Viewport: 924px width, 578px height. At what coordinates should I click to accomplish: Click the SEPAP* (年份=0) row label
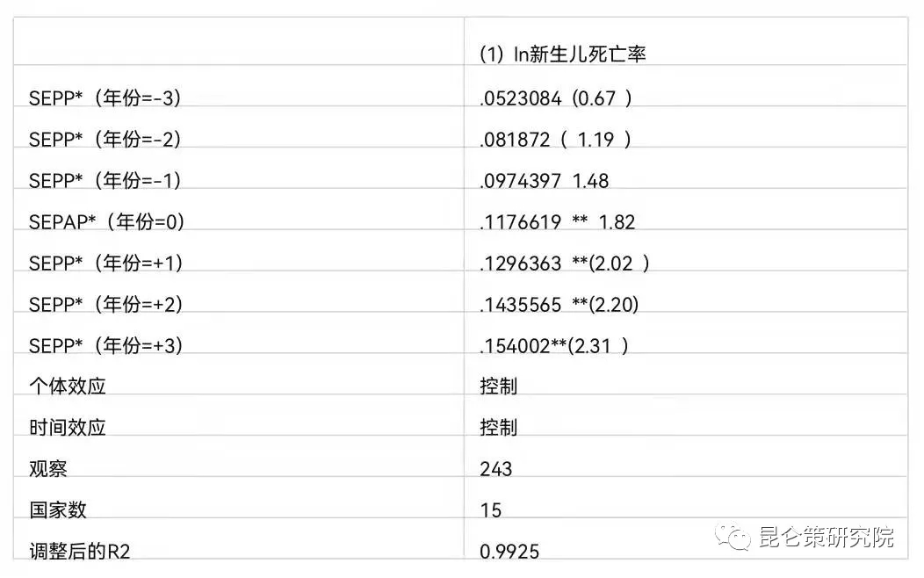point(106,222)
